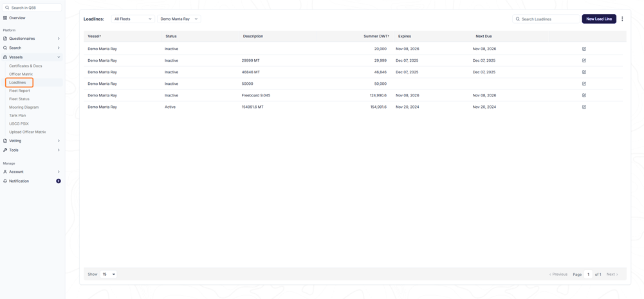
Task: Click the Notification bell icon
Action: pyautogui.click(x=5, y=181)
